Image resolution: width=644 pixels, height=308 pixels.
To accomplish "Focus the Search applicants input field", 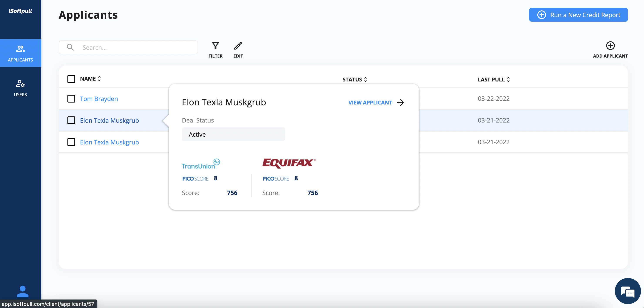I will point(138,47).
